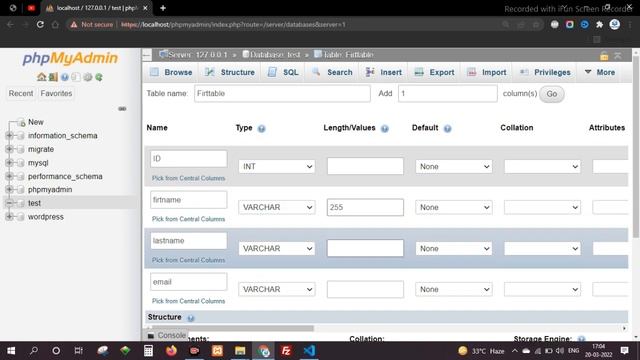The width and height of the screenshot is (640, 360).
Task: Open the SQL tab
Action: point(283,72)
